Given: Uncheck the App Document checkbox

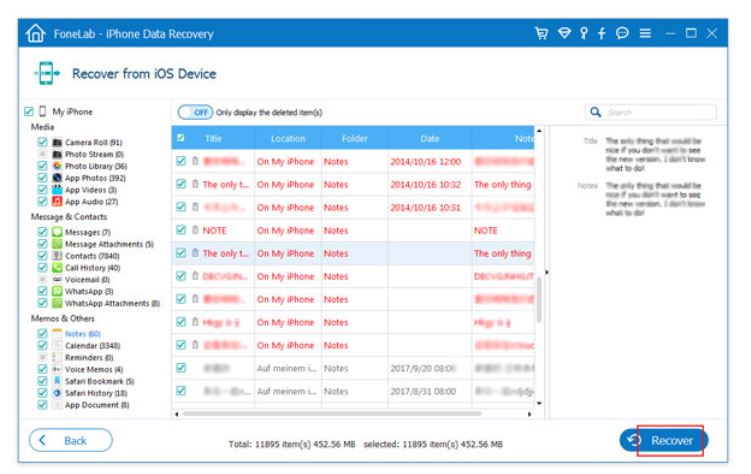Looking at the screenshot, I should click(42, 405).
